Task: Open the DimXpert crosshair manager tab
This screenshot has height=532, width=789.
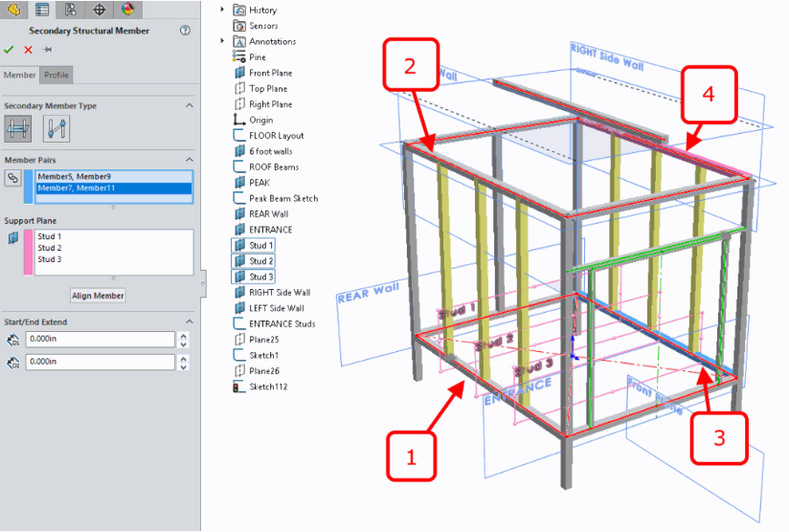Action: pyautogui.click(x=99, y=10)
